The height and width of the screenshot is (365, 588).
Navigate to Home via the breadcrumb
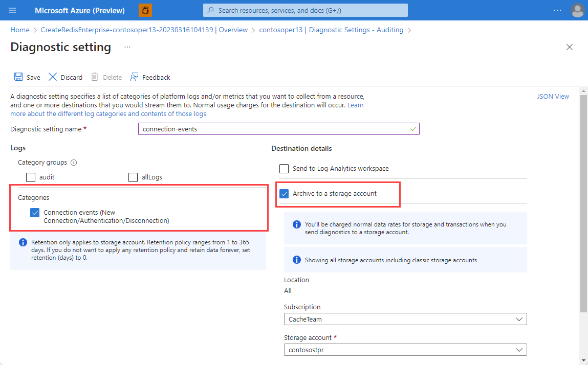19,30
